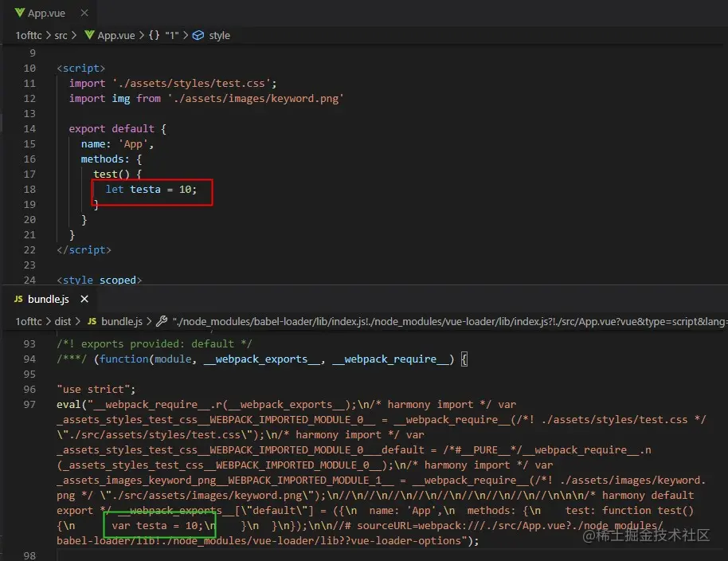Screen dimensions: 728x561
Task: Click 'test()' method on line 17
Action: point(112,175)
